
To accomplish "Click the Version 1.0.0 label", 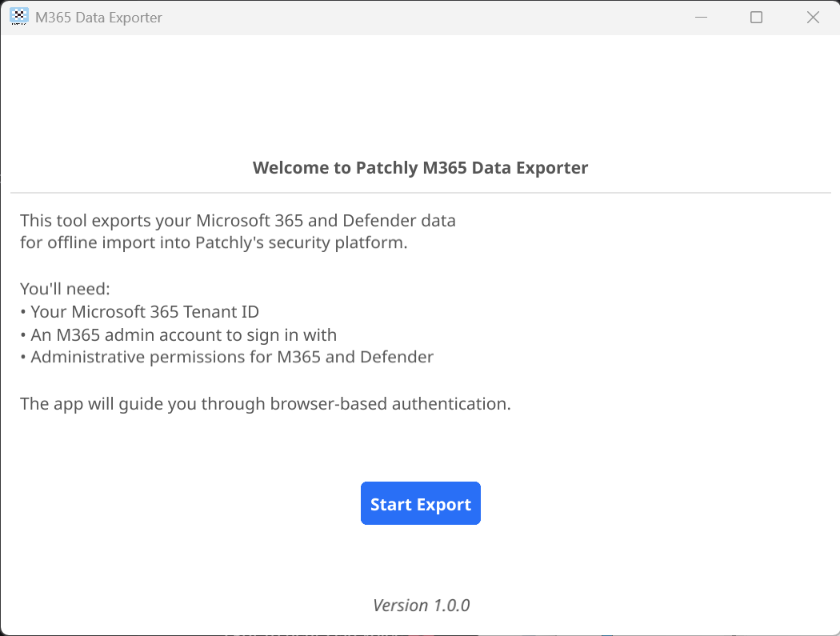I will point(421,605).
